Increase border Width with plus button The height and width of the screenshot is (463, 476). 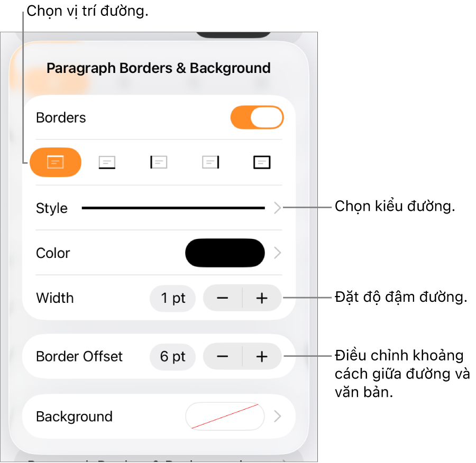click(x=262, y=298)
